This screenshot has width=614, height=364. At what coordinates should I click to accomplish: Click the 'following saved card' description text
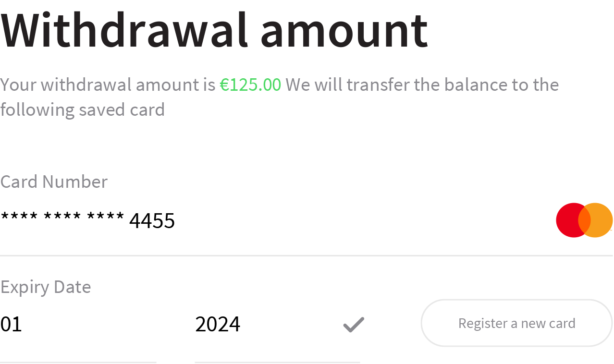(83, 109)
